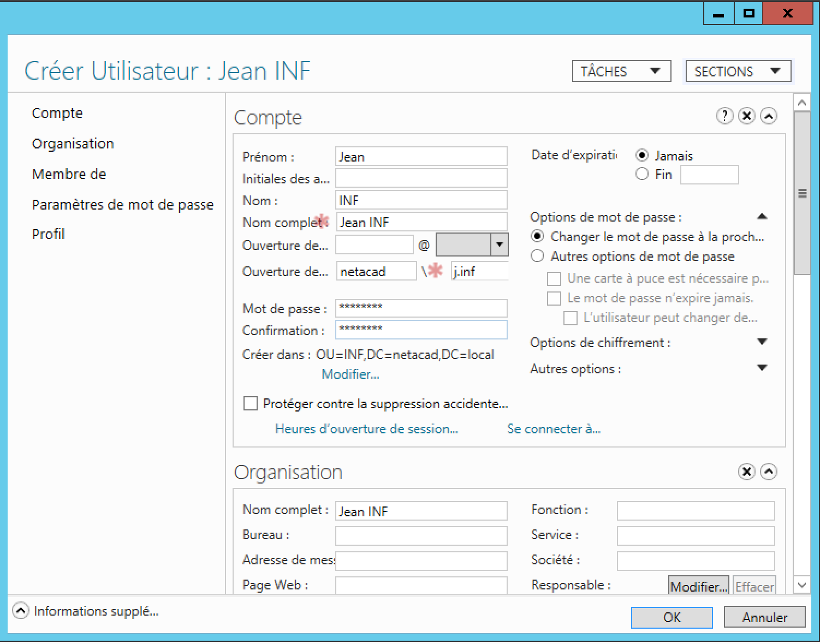Go to Membre de section
The image size is (820, 644).
(x=69, y=174)
